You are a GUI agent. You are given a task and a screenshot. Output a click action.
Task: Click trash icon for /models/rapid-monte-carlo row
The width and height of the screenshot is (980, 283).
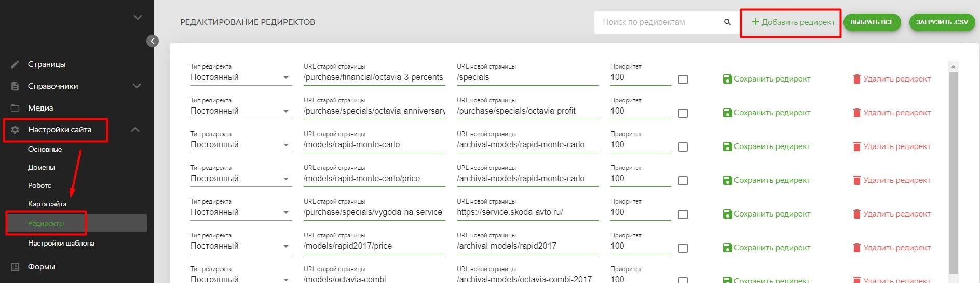pyautogui.click(x=856, y=146)
